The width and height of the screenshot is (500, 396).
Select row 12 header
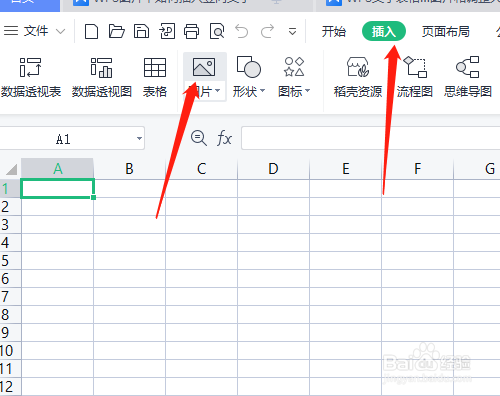click(10, 387)
